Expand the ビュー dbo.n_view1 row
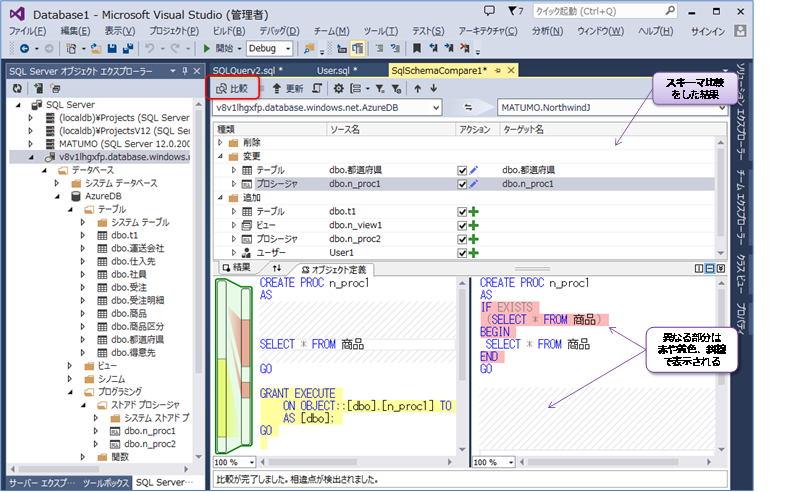This screenshot has width=800, height=492. tap(234, 225)
